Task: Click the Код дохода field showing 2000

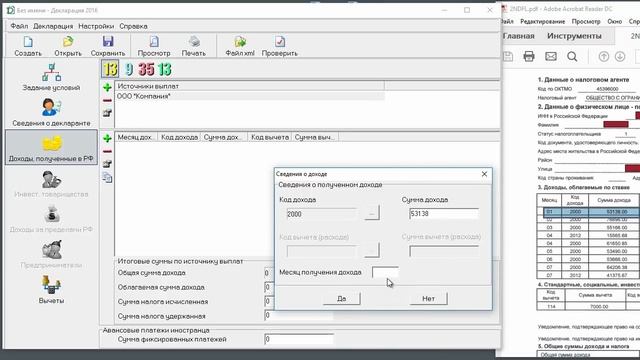Action: point(321,214)
